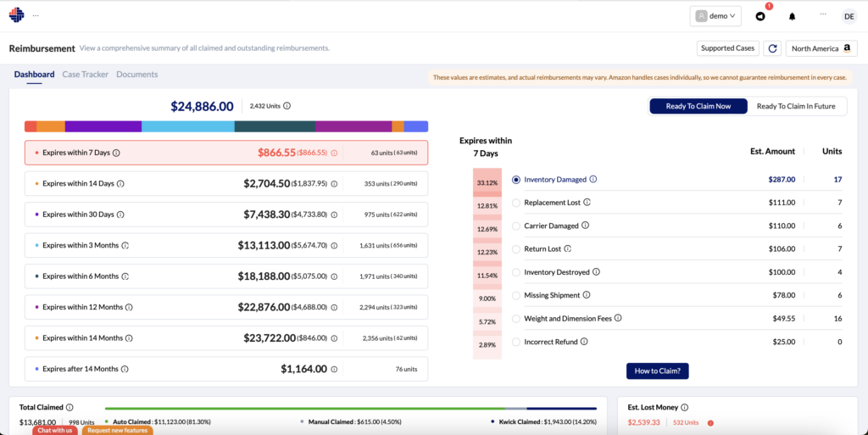Click info icon next to Carrier Damaged
868x435 pixels.
585,226
